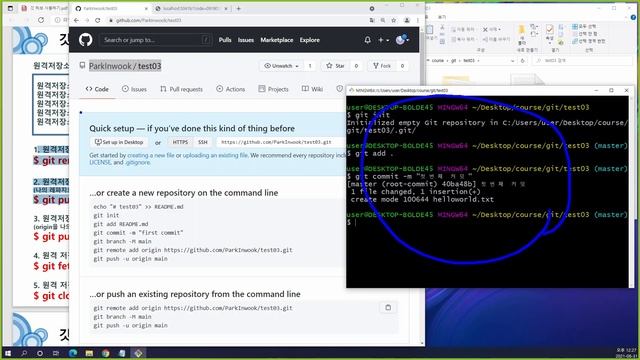The width and height of the screenshot is (640, 360).
Task: Open a new browser tab
Action: click(238, 8)
